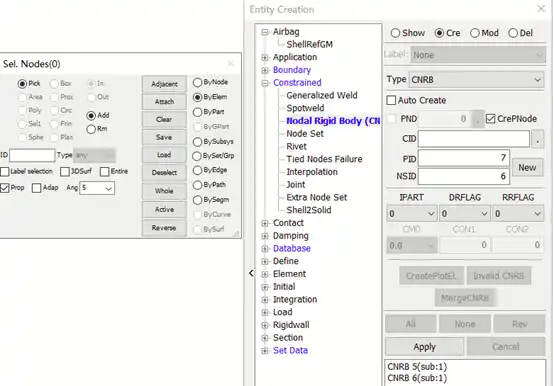Enable the Auto Create checkbox
554x386 pixels.
[391, 100]
